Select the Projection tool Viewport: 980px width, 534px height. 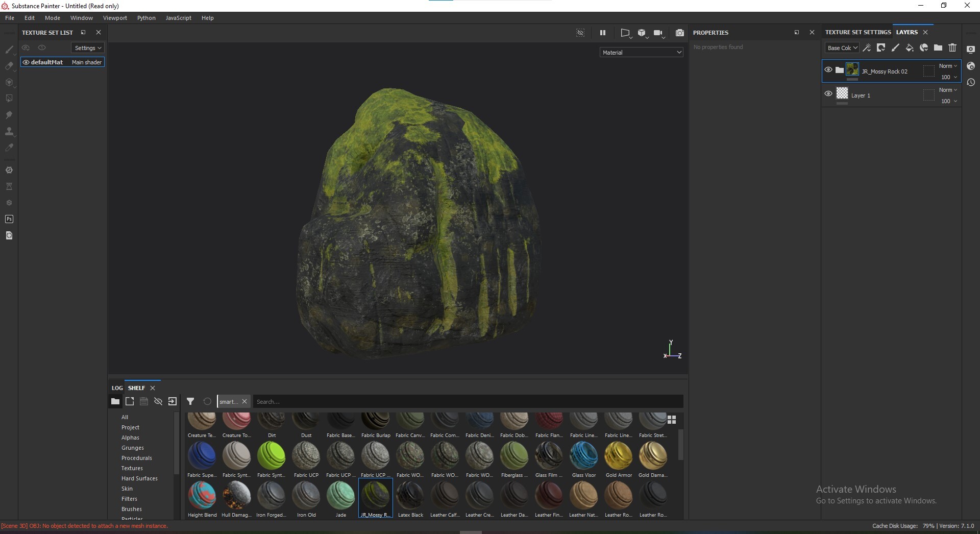click(9, 82)
